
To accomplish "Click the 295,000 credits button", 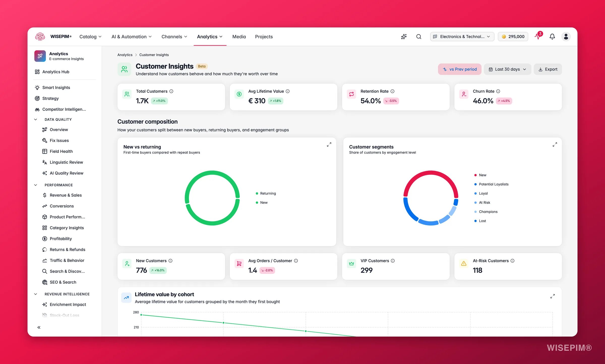I will pos(513,37).
